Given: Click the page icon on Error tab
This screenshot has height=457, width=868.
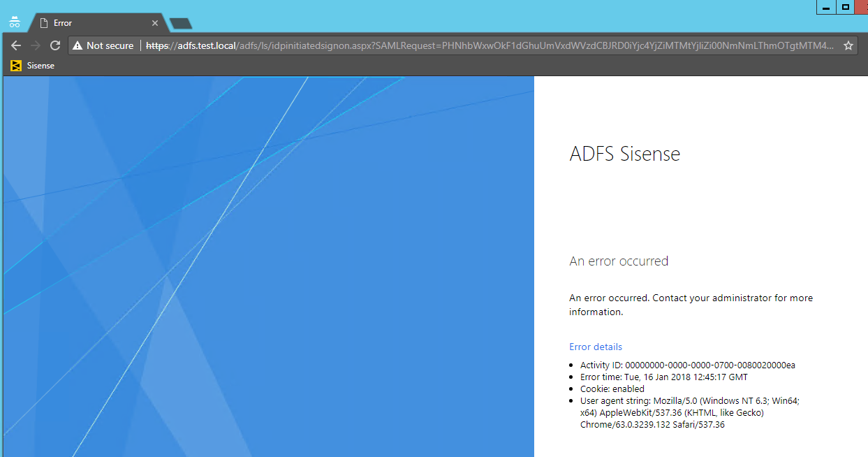Looking at the screenshot, I should pyautogui.click(x=43, y=23).
